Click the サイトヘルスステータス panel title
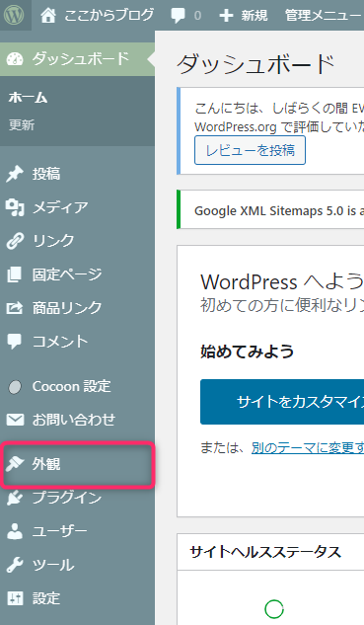Screen dimensions: 364x625 265,553
